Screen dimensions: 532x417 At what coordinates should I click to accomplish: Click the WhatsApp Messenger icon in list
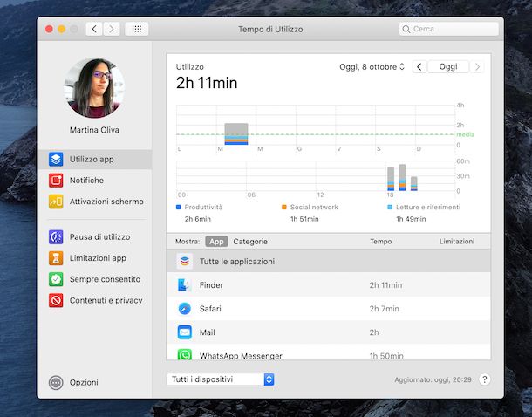(185, 354)
